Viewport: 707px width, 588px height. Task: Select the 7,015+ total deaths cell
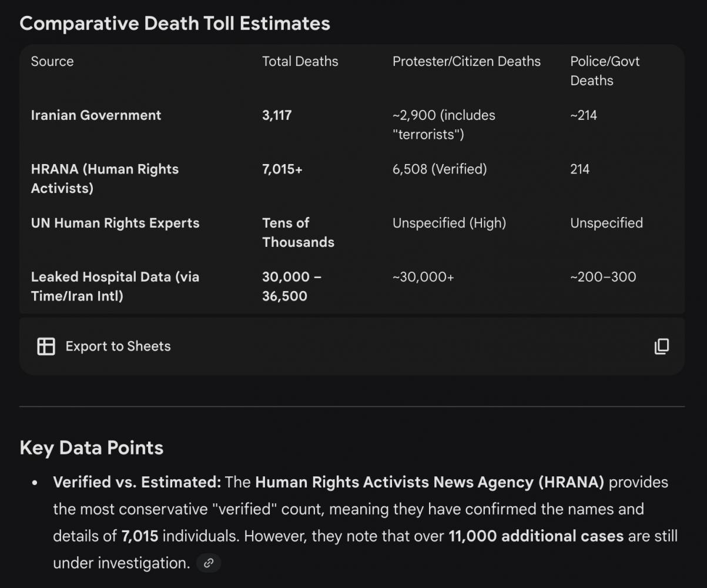click(282, 169)
